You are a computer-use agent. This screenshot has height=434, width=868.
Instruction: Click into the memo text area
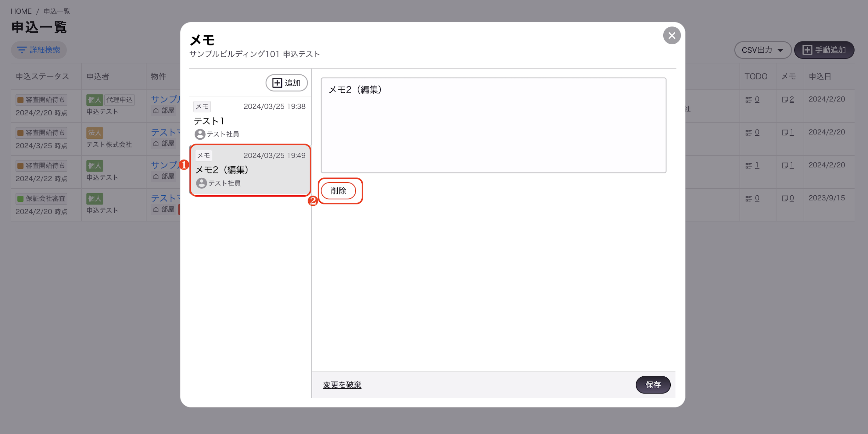click(x=493, y=125)
